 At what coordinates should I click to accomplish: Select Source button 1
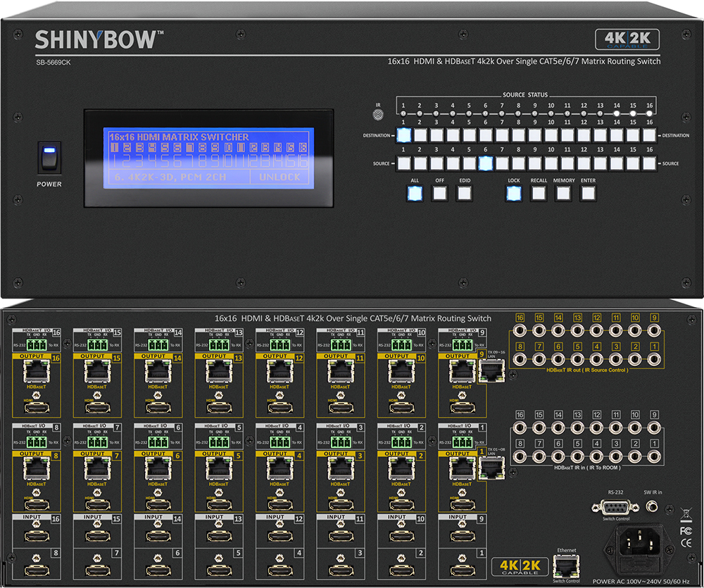tap(403, 163)
